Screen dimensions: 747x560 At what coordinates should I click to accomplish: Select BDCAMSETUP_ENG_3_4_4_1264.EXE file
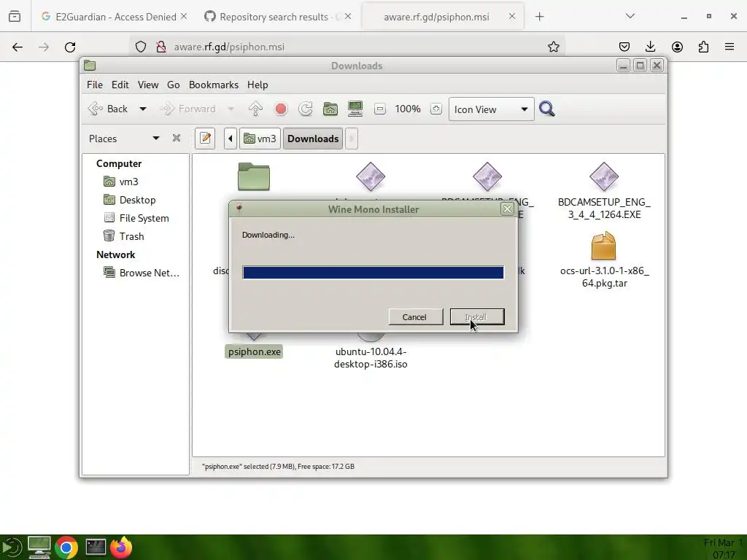(604, 191)
